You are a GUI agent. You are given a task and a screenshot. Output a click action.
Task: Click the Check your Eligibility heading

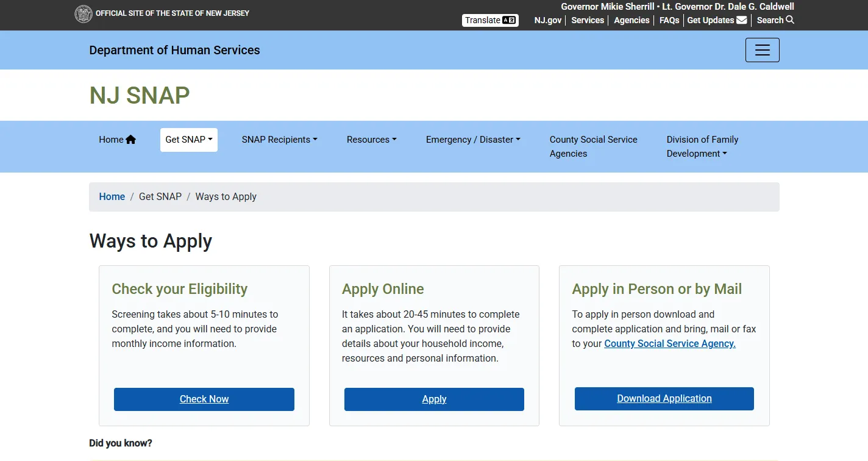(180, 289)
